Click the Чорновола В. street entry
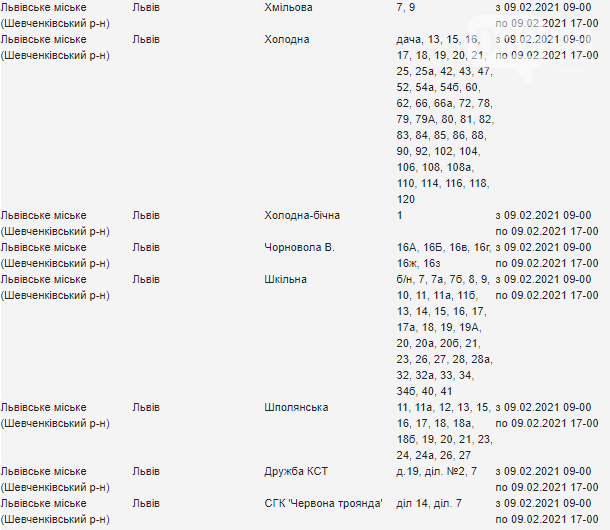 pos(299,247)
